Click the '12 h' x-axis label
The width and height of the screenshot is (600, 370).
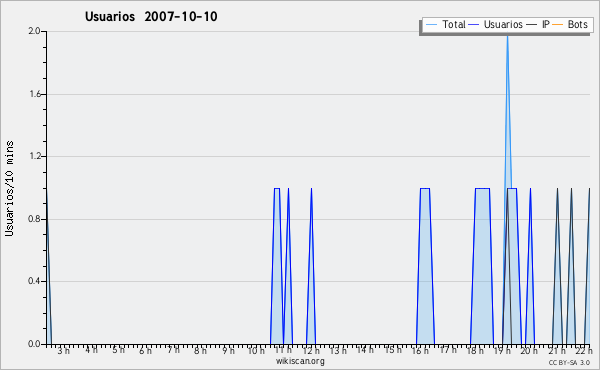(x=311, y=351)
